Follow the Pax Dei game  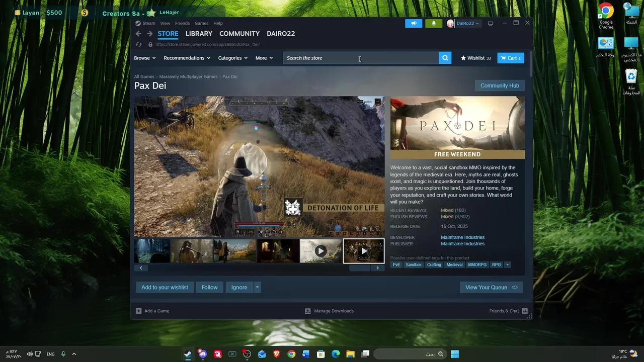coord(209,287)
